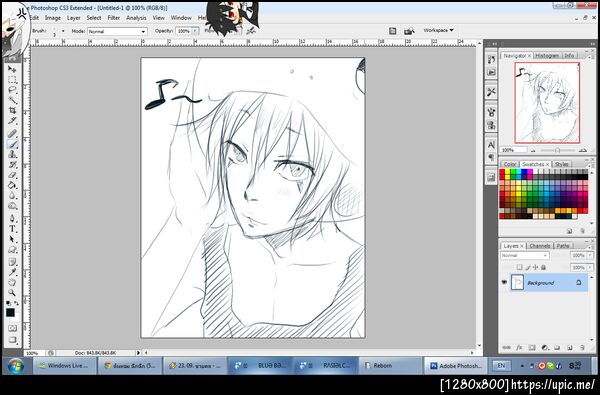Toggle lock transparent pixels in Layers
The width and height of the screenshot is (600, 395).
coord(519,267)
